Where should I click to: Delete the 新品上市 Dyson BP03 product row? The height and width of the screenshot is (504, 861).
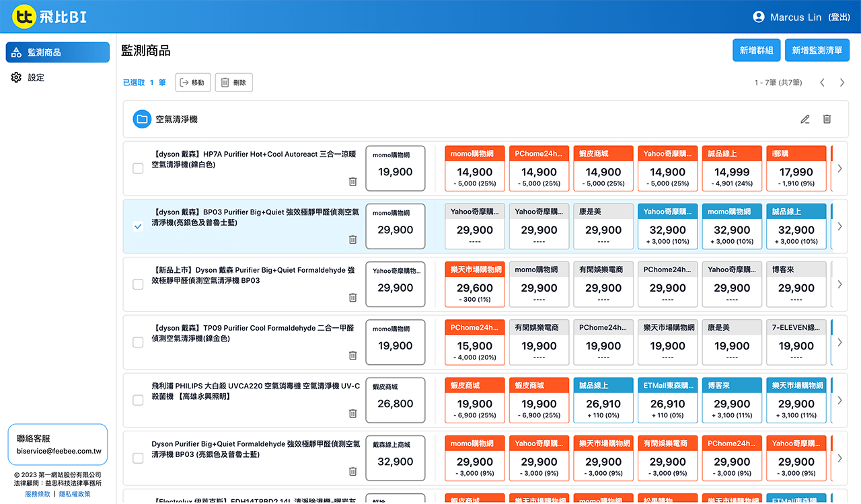coord(352,297)
